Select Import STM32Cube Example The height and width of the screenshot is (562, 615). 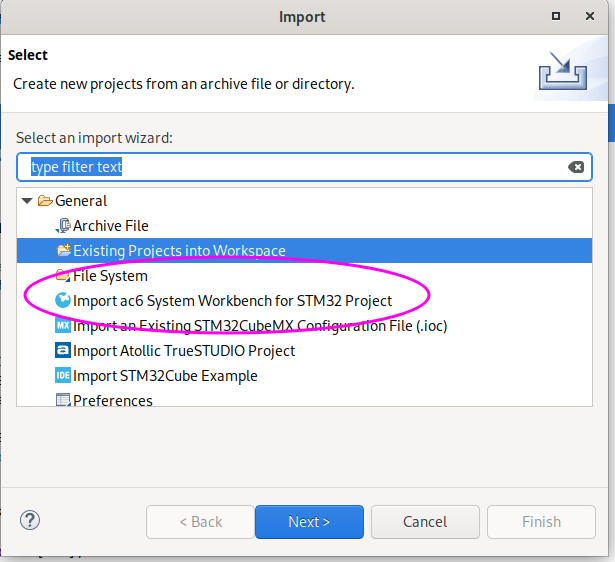tap(165, 376)
